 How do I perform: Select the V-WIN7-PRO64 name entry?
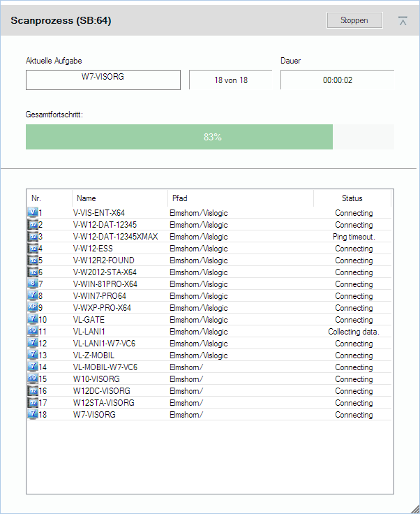[x=100, y=296]
